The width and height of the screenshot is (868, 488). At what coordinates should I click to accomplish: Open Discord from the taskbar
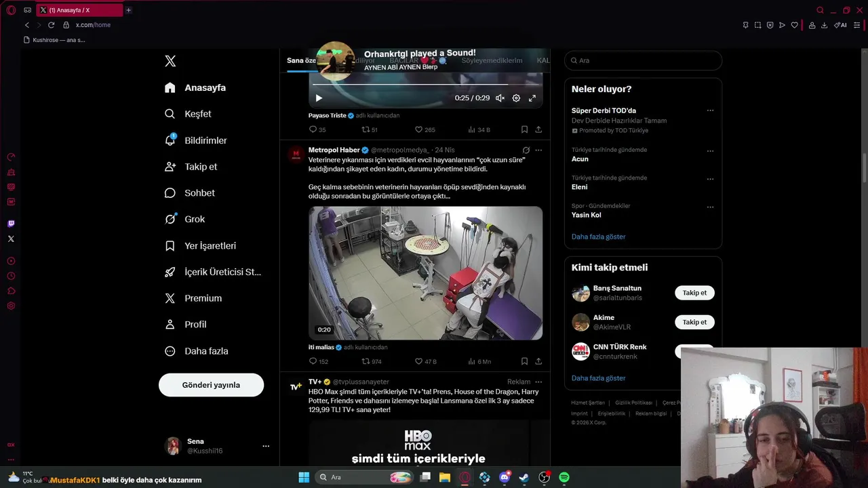tap(505, 477)
